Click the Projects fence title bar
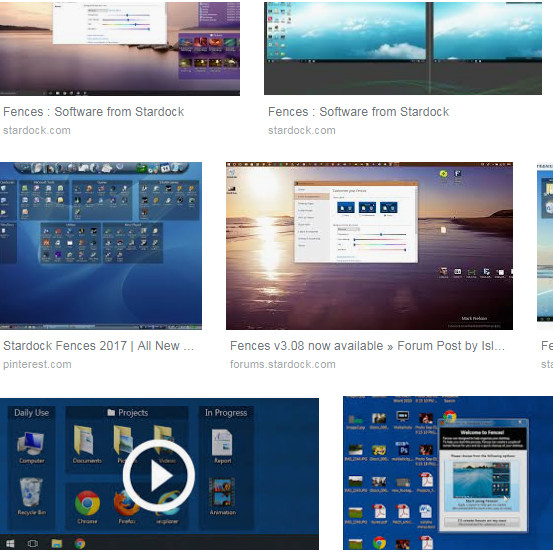This screenshot has width=553, height=553. (127, 413)
